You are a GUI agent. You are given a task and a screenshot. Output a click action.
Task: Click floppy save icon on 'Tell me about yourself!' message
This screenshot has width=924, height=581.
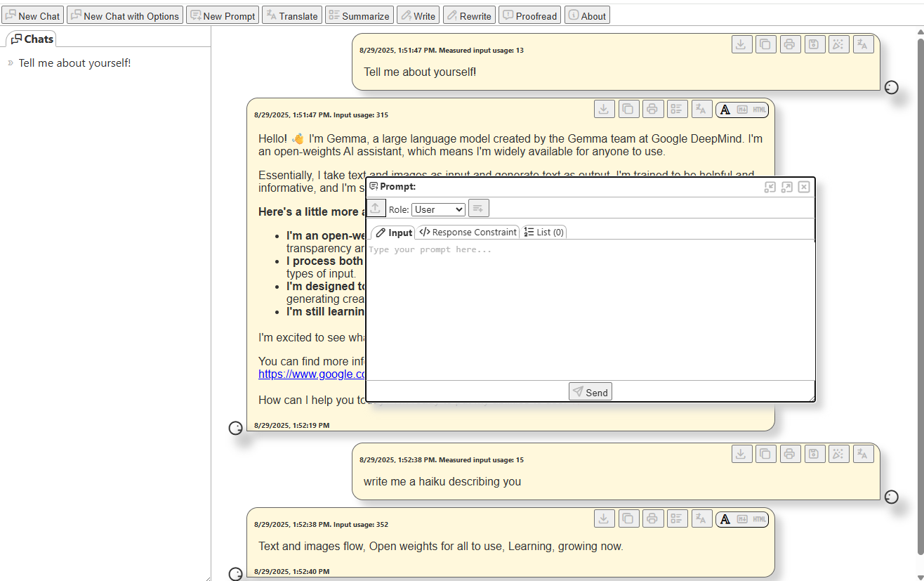814,44
